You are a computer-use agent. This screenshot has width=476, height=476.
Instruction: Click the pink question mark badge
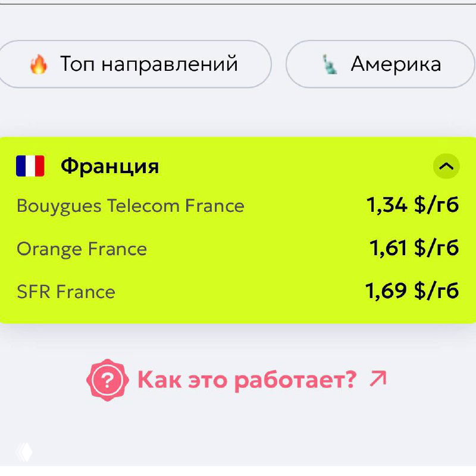(x=107, y=380)
